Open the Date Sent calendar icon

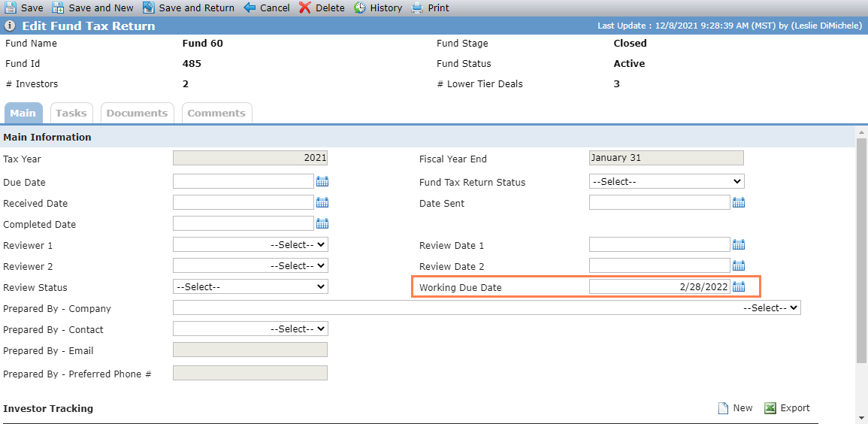[x=739, y=202]
